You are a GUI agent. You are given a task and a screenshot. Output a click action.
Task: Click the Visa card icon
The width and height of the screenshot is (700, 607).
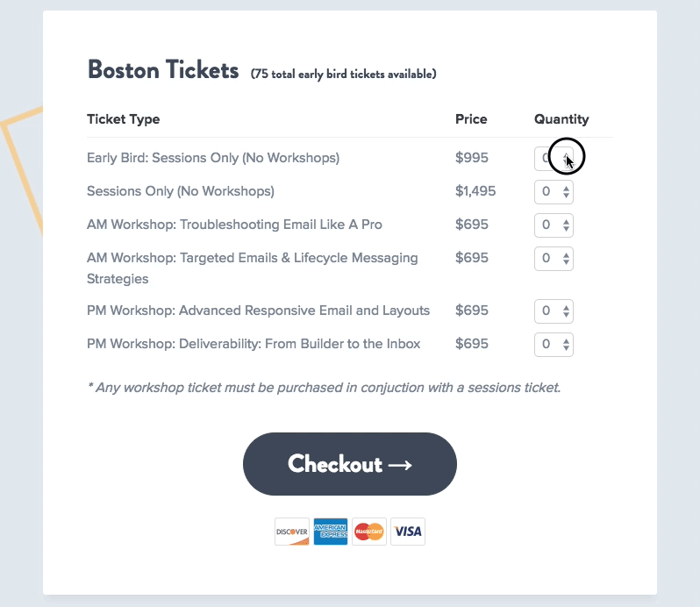click(x=408, y=532)
